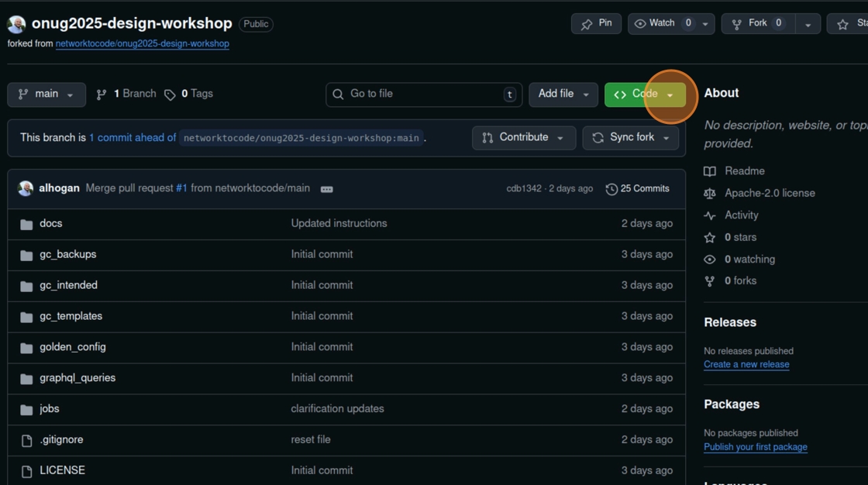Open the main branch selector dropdown
The image size is (868, 485).
(46, 95)
